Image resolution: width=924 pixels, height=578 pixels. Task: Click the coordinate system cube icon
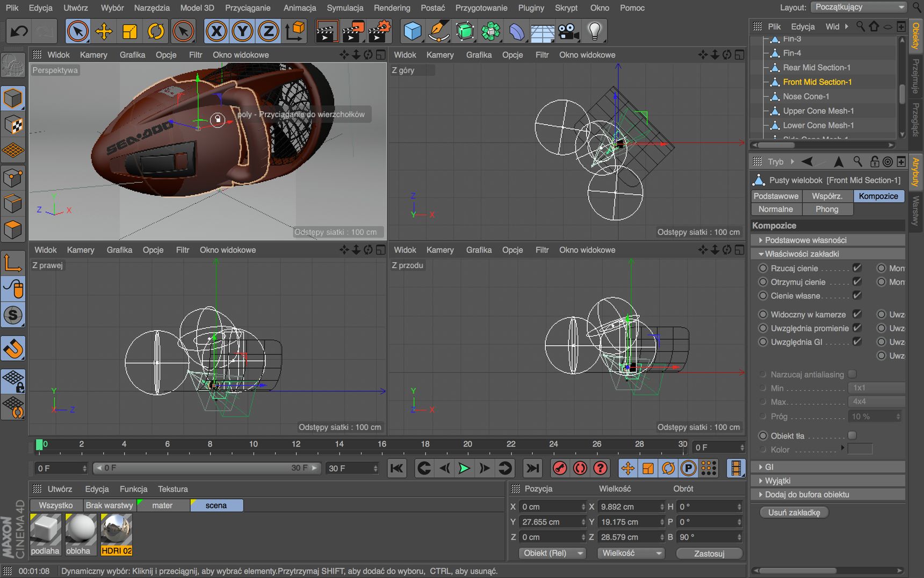pos(295,31)
